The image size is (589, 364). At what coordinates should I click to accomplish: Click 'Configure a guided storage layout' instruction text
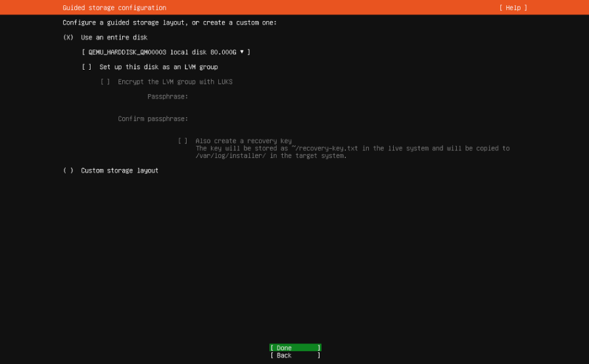(169, 22)
